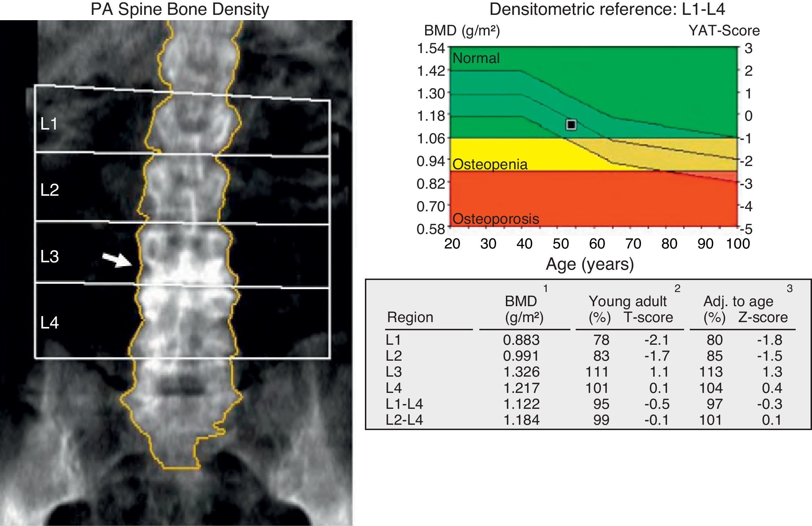Click the Region column header
The width and height of the screenshot is (812, 526).
[410, 317]
